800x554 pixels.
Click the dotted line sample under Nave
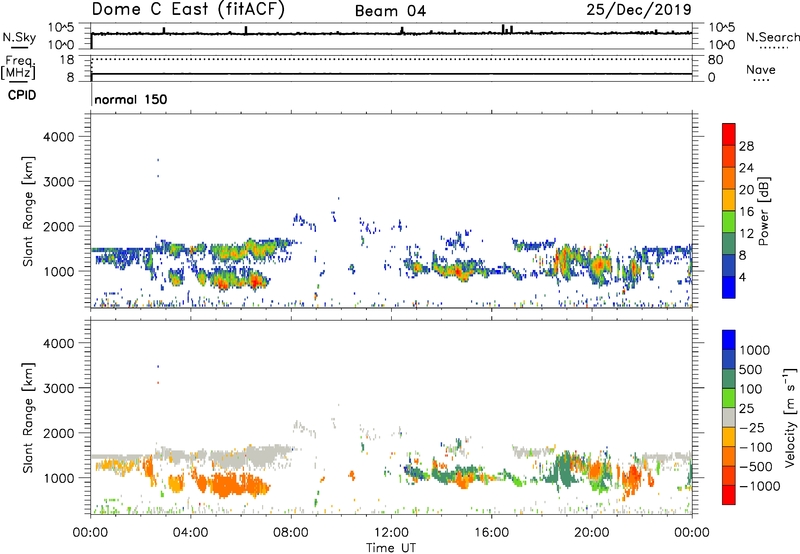pos(761,80)
